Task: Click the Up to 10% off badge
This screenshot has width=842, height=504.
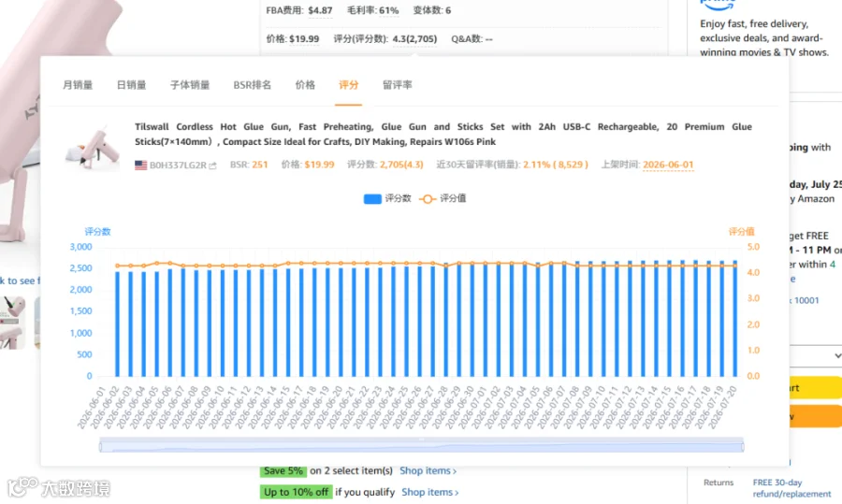Action: [296, 492]
